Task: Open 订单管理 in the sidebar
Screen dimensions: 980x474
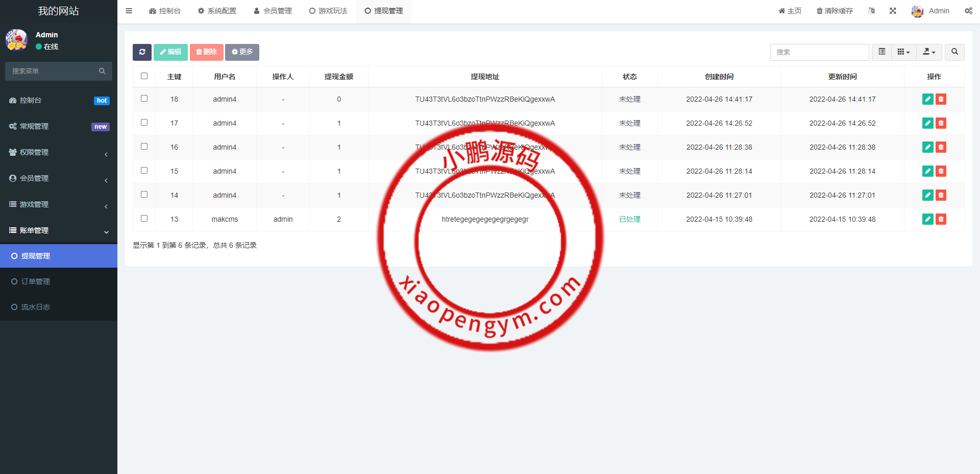Action: click(36, 281)
